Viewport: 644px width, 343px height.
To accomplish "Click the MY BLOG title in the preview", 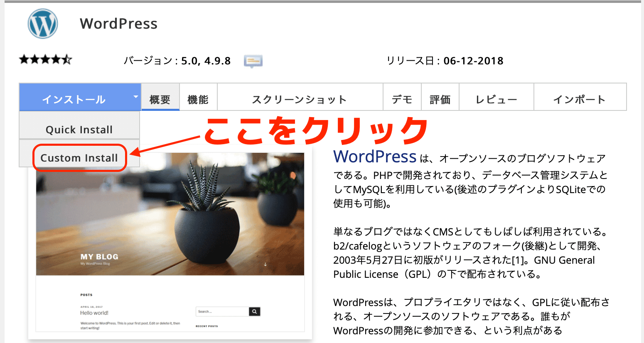I will coord(99,257).
